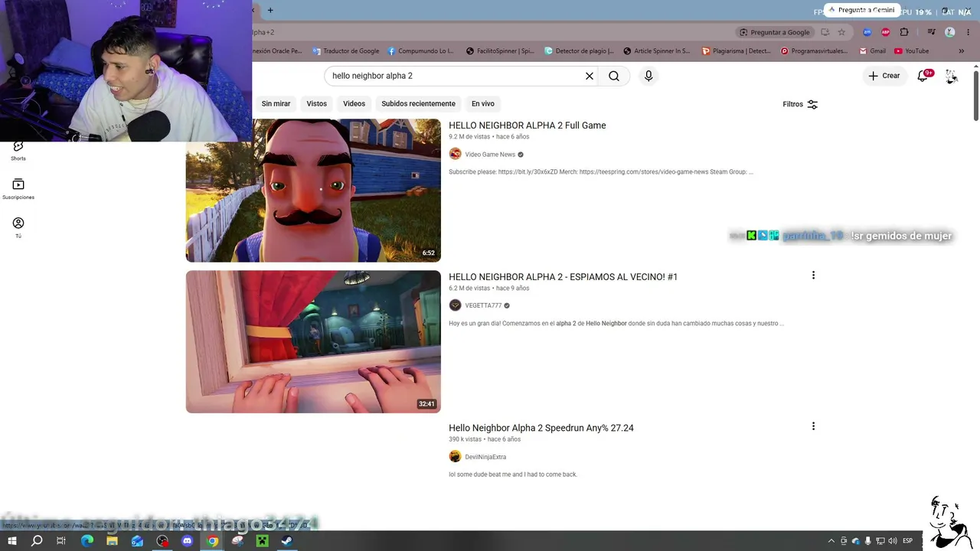Open the 'Programasvirtuales...' bookmark
This screenshot has width=980, height=551.
pos(814,51)
